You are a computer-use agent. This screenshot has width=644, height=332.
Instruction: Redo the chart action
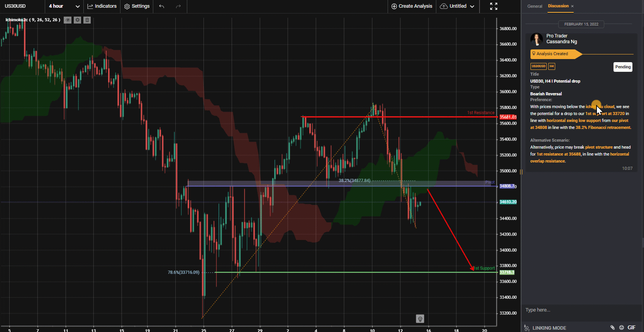[x=178, y=6]
